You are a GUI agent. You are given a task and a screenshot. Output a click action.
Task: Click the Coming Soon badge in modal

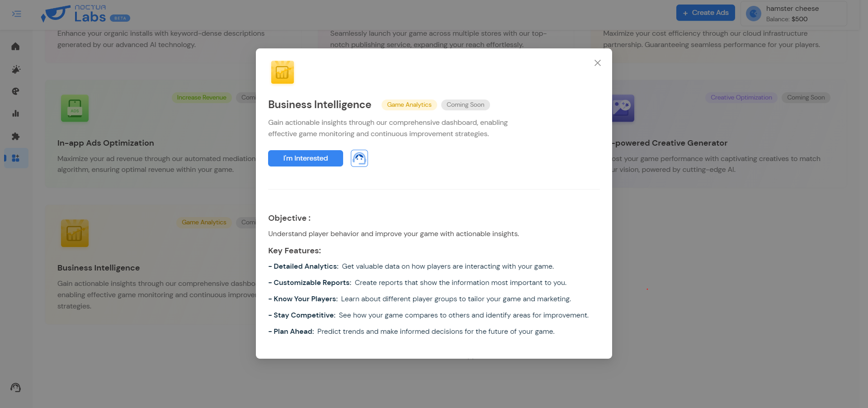[465, 105]
